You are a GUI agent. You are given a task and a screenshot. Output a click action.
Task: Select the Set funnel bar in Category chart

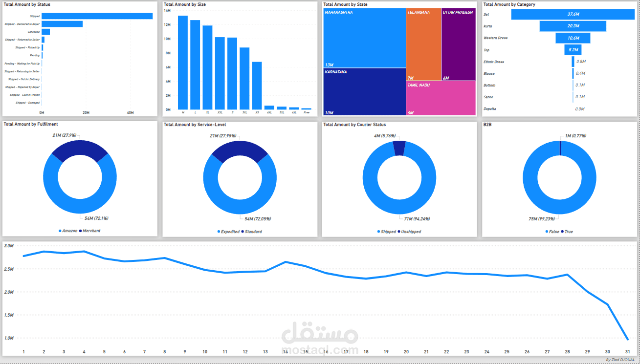[x=572, y=14]
